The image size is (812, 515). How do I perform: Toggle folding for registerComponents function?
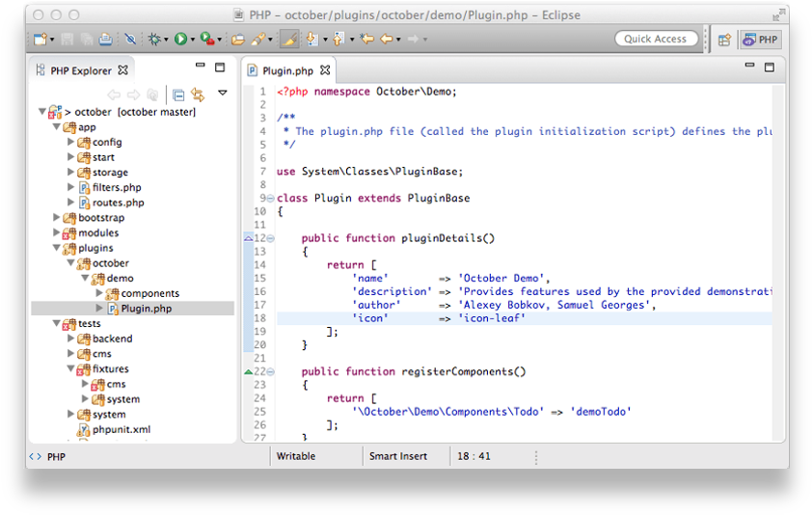(x=270, y=372)
